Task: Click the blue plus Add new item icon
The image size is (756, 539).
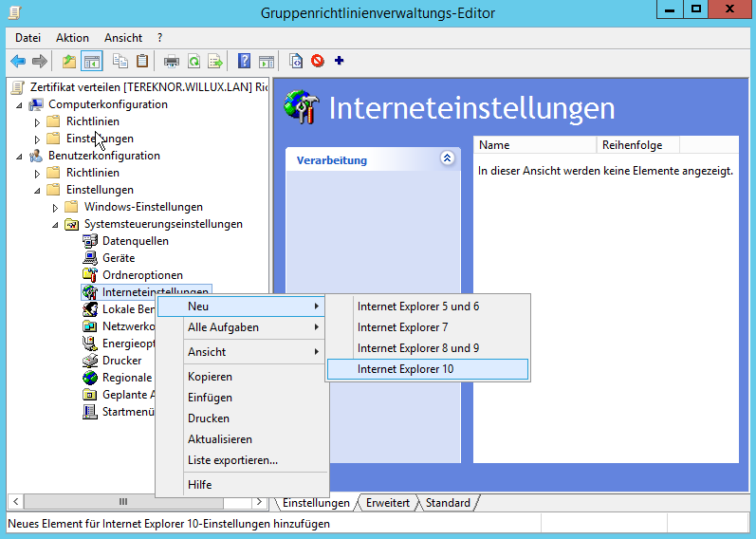Action: coord(339,61)
